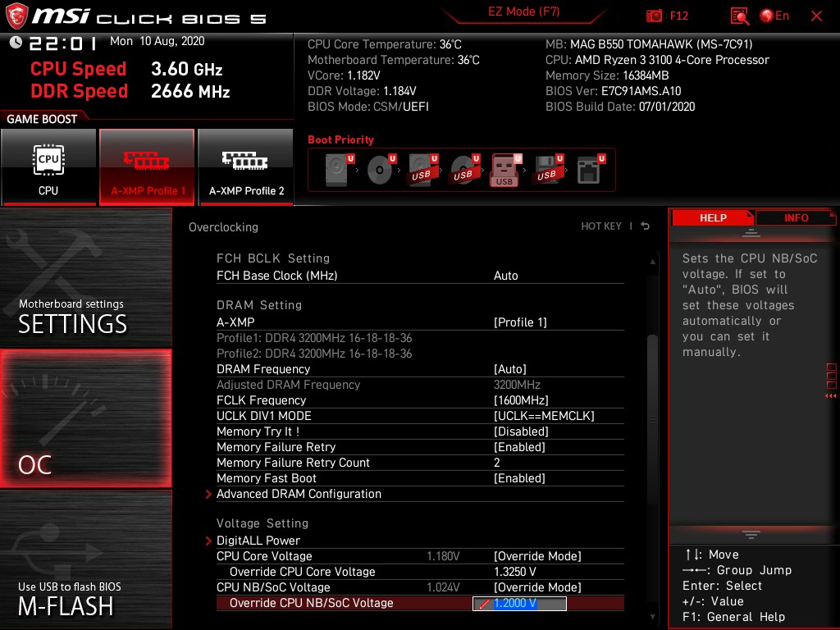Select the CPU NB/SoC Voltage label

click(273, 587)
